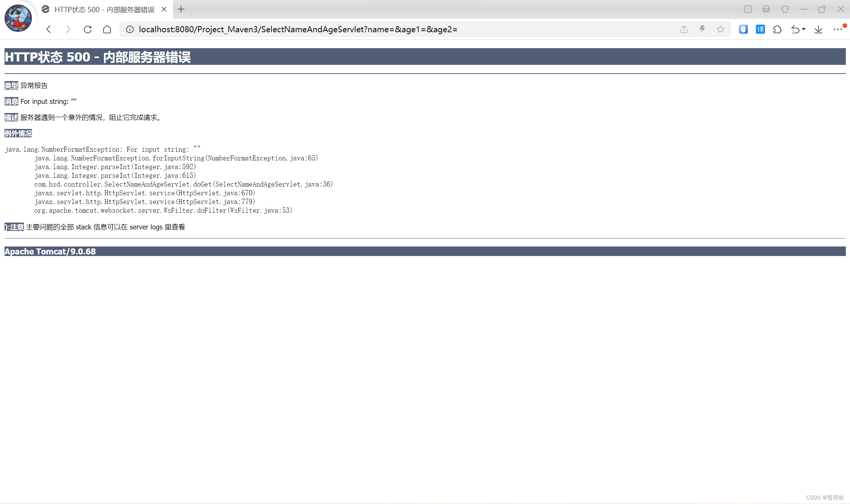This screenshot has width=850, height=504.
Task: Reload the current page
Action: (88, 29)
